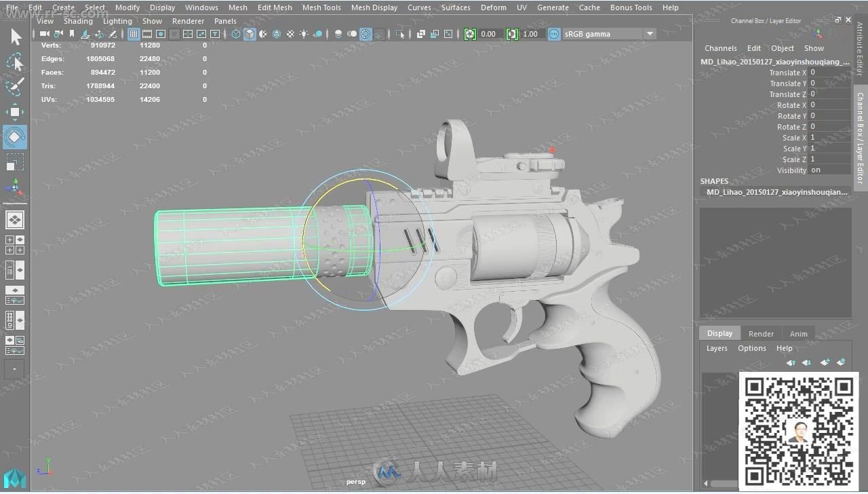Toggle the viewport Grid button
Screen dimensions: 868x494
[133, 34]
